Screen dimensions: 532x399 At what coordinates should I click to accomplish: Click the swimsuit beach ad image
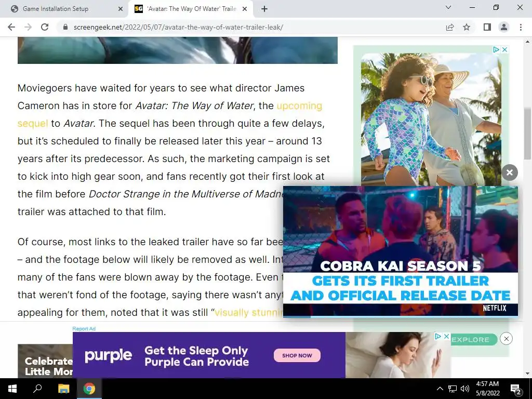(x=431, y=119)
